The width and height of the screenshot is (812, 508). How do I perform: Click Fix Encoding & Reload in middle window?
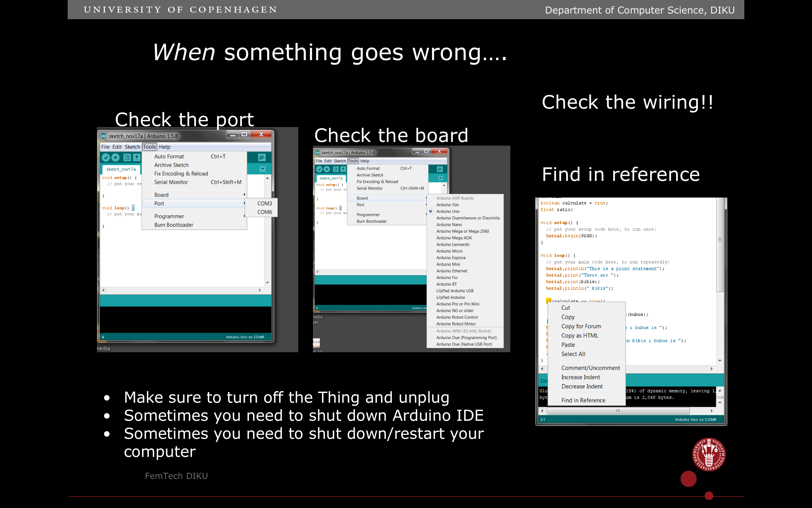(387, 182)
